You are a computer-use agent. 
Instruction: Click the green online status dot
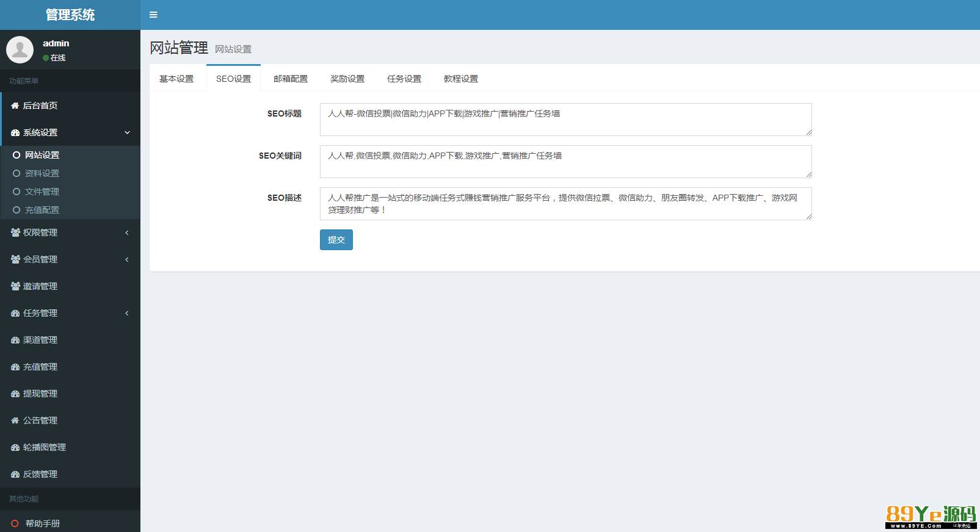(x=46, y=58)
